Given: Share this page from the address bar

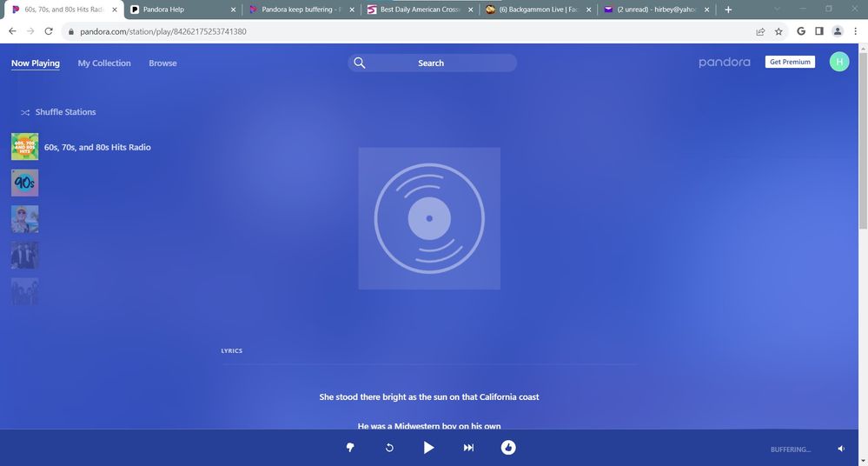Looking at the screenshot, I should pyautogui.click(x=760, y=31).
